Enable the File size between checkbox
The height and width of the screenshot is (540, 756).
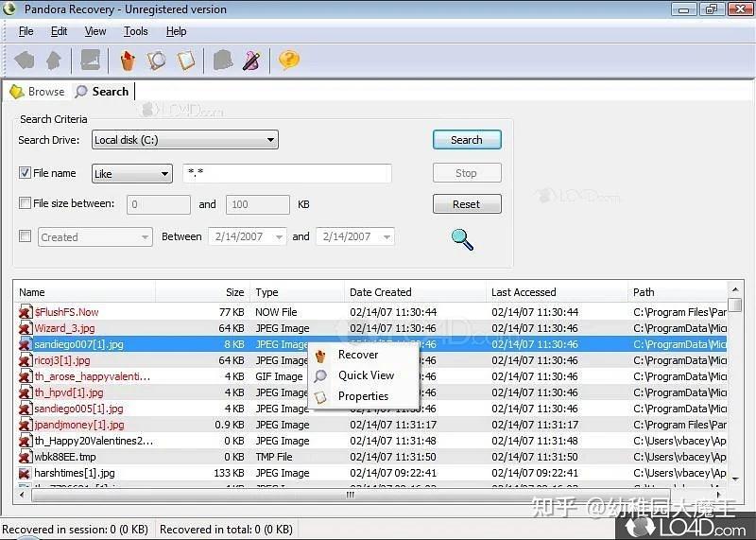click(25, 203)
